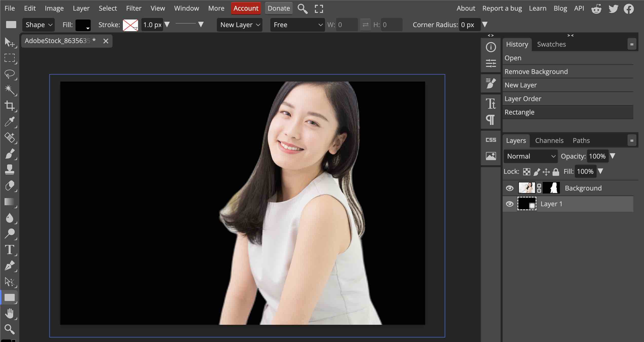Toggle Layer 1 visibility eye
The width and height of the screenshot is (644, 342).
point(509,204)
